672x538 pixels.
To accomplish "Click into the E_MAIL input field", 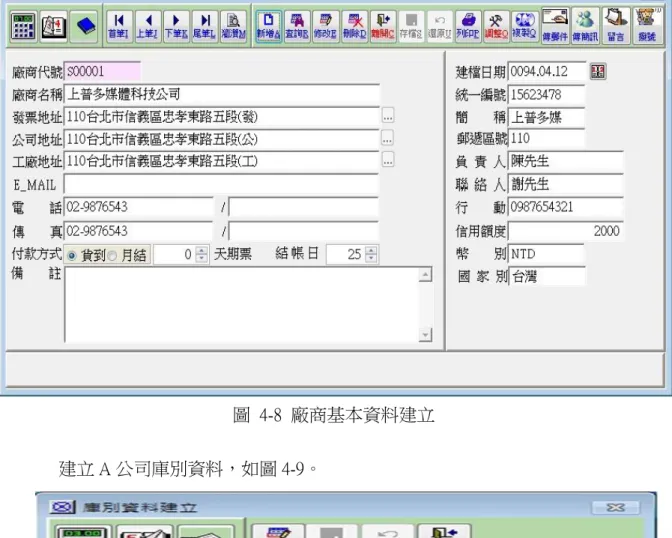I will [221, 184].
